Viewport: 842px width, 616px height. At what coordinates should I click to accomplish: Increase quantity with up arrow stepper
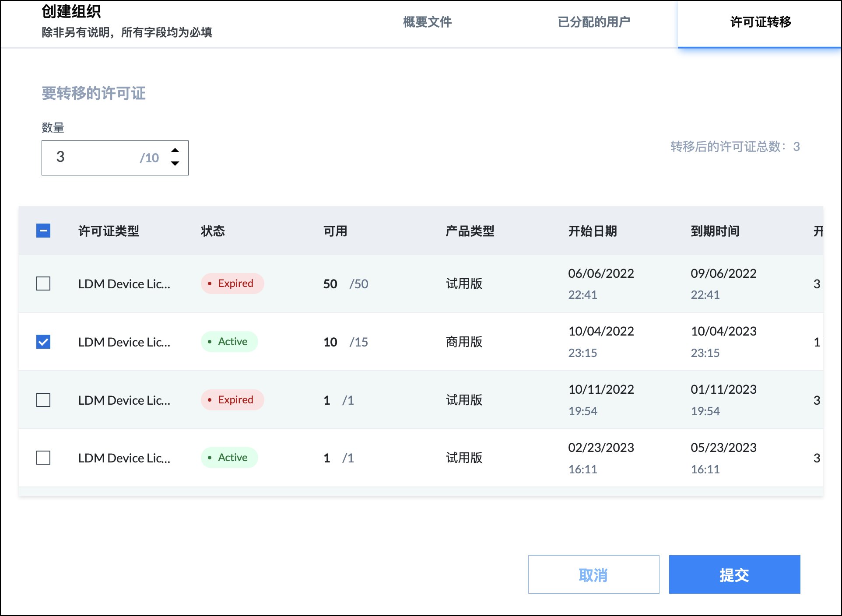point(175,150)
